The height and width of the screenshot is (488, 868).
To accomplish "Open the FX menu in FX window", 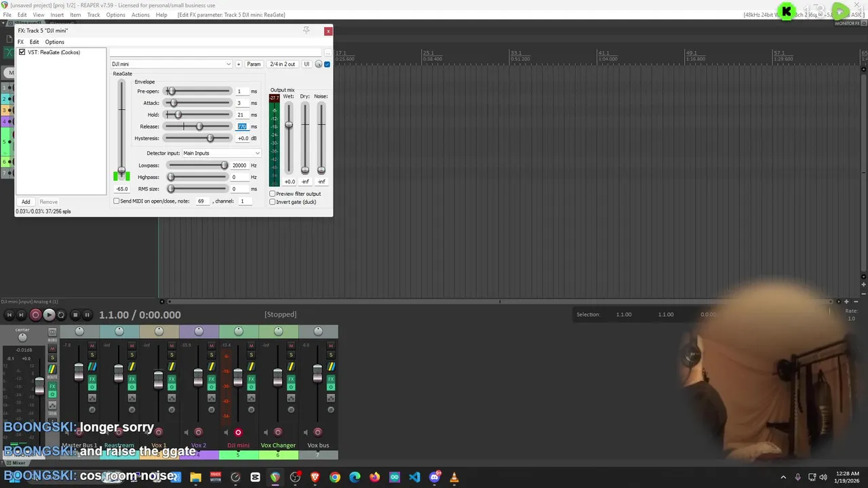I will coord(20,42).
